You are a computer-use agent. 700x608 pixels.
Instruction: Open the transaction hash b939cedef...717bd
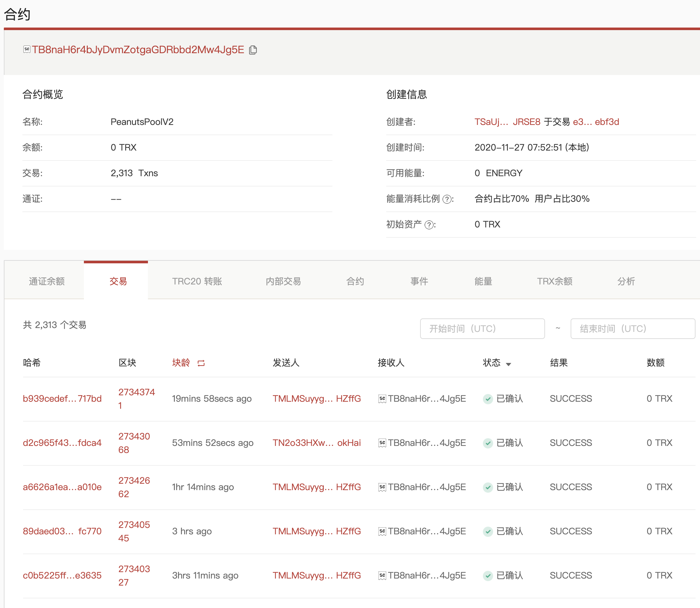[62, 399]
